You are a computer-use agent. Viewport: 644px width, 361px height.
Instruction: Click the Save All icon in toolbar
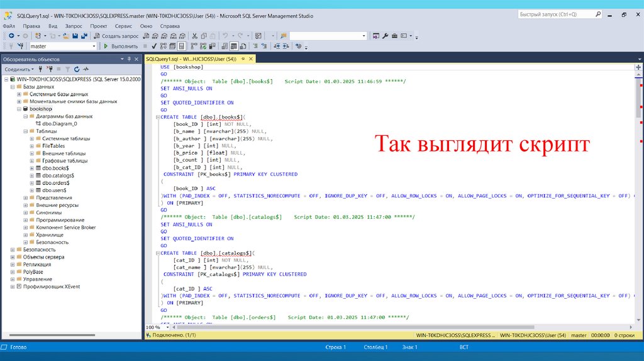tap(84, 36)
